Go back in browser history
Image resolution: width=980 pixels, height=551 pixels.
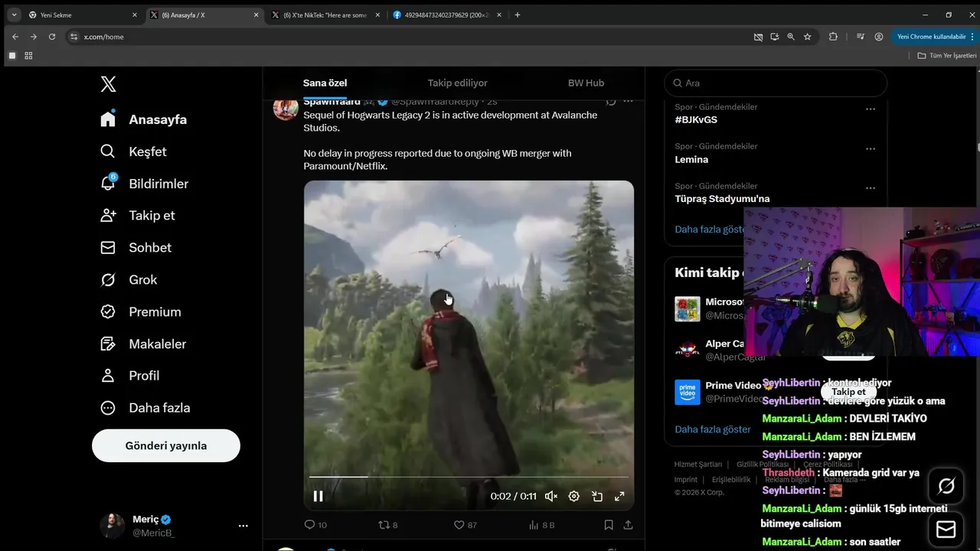[x=15, y=37]
